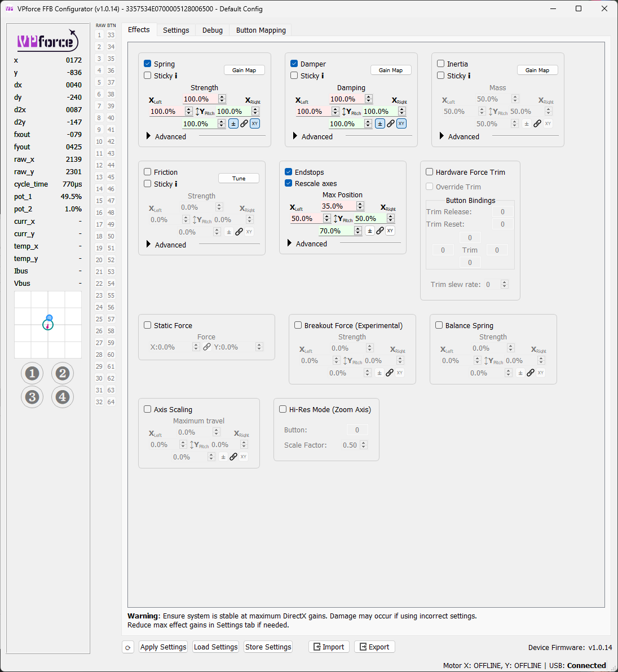The image size is (618, 672).
Task: Toggle the Spring ± symmetric icon
Action: 233,124
